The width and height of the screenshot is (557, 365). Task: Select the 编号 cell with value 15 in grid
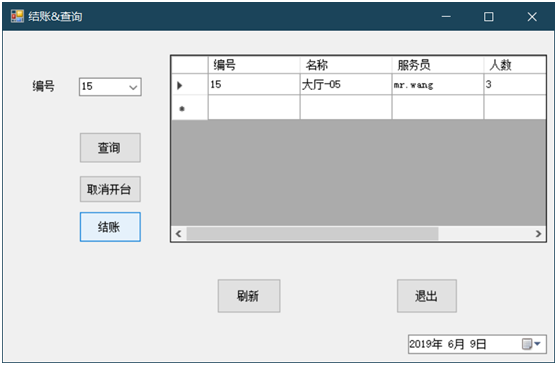254,85
